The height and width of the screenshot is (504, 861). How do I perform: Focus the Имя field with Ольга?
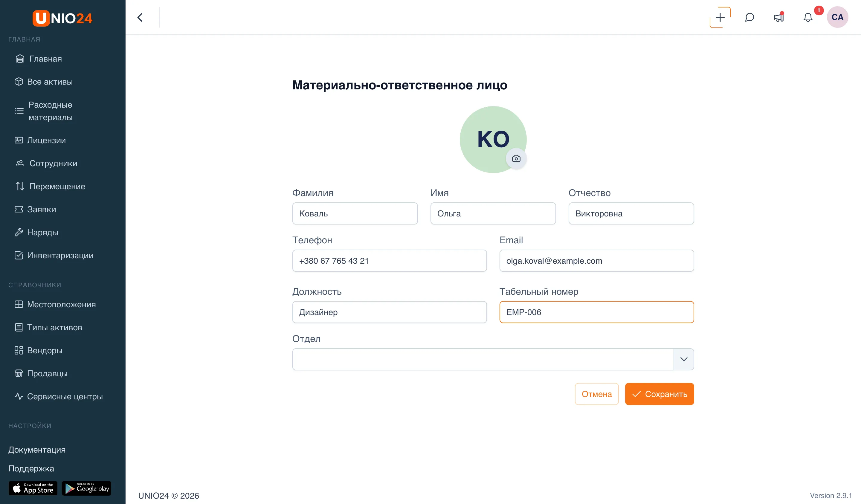pyautogui.click(x=493, y=213)
